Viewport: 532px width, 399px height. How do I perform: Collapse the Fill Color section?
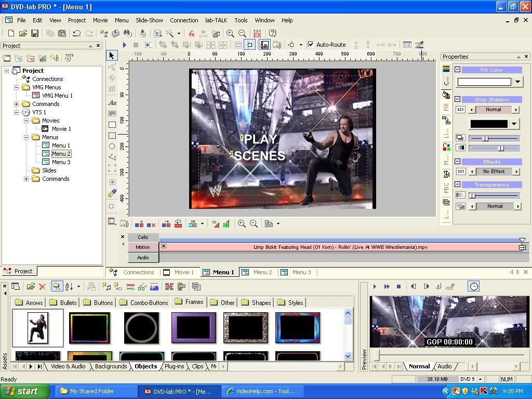(457, 70)
